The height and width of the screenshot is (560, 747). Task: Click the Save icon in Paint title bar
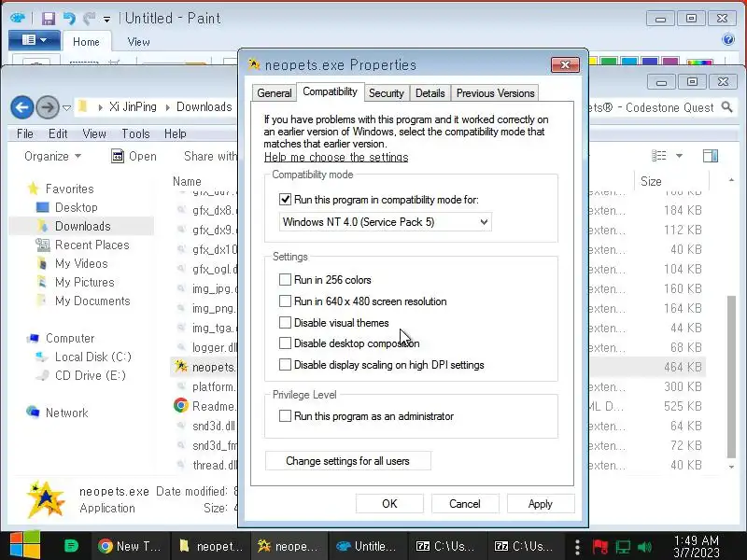pyautogui.click(x=49, y=19)
